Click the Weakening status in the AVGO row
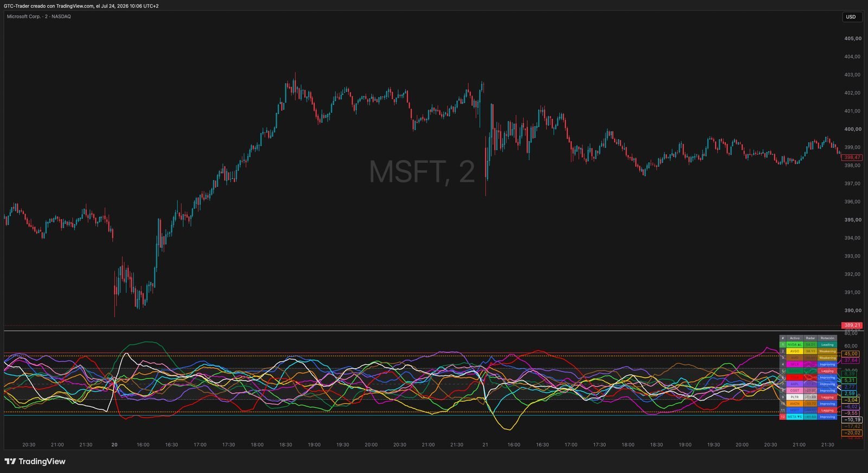 click(x=827, y=351)
